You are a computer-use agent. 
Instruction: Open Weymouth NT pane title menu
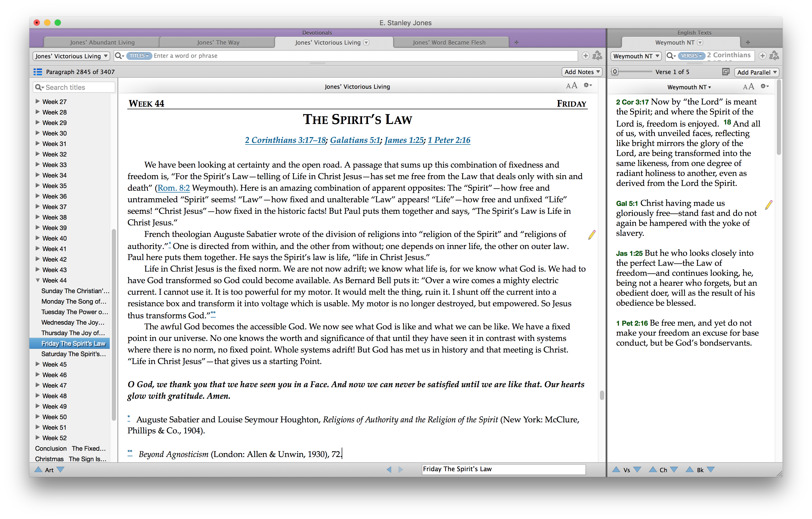click(x=689, y=87)
